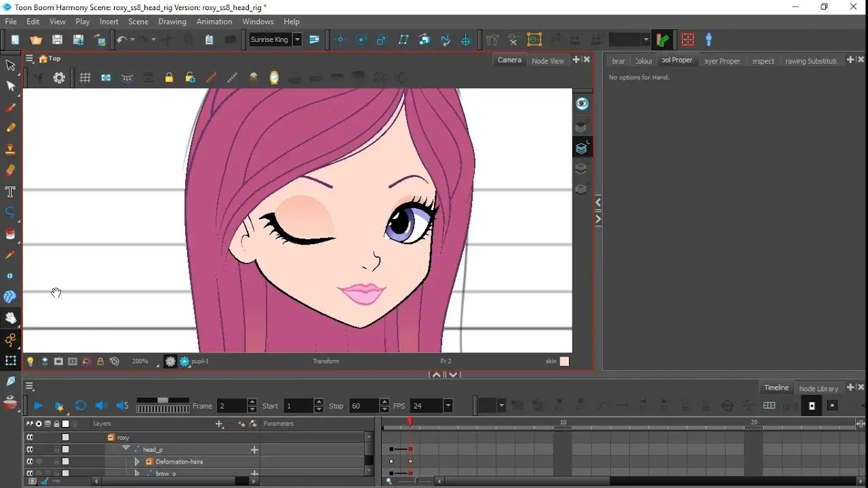Enable the roxy layer checkbox
This screenshot has height=488, width=868.
click(x=66, y=437)
